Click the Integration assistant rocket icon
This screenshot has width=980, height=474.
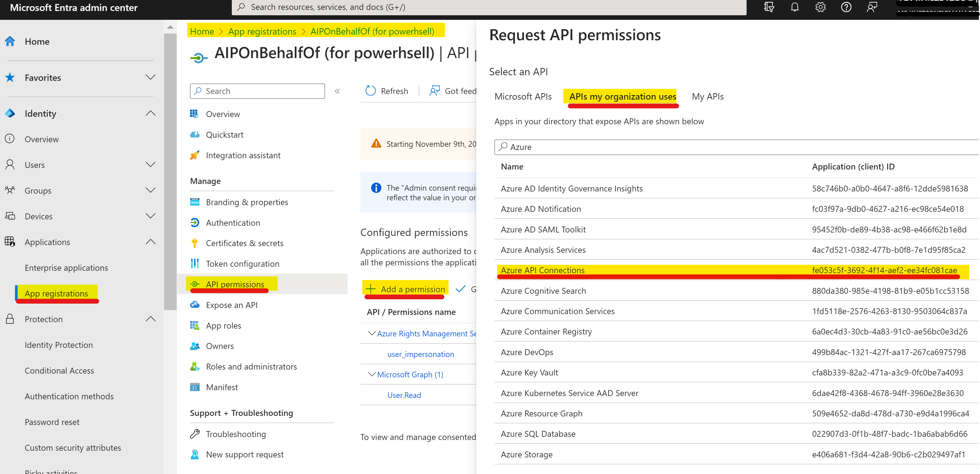click(x=195, y=155)
